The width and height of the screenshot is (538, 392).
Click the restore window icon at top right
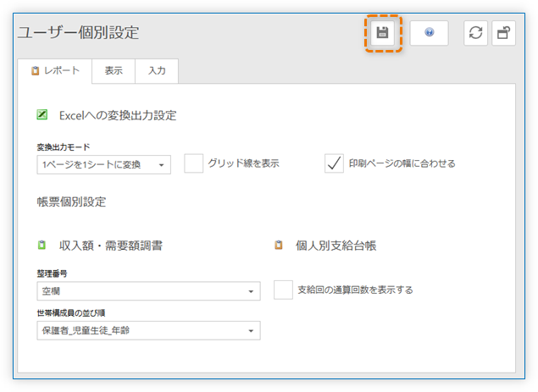coord(503,33)
